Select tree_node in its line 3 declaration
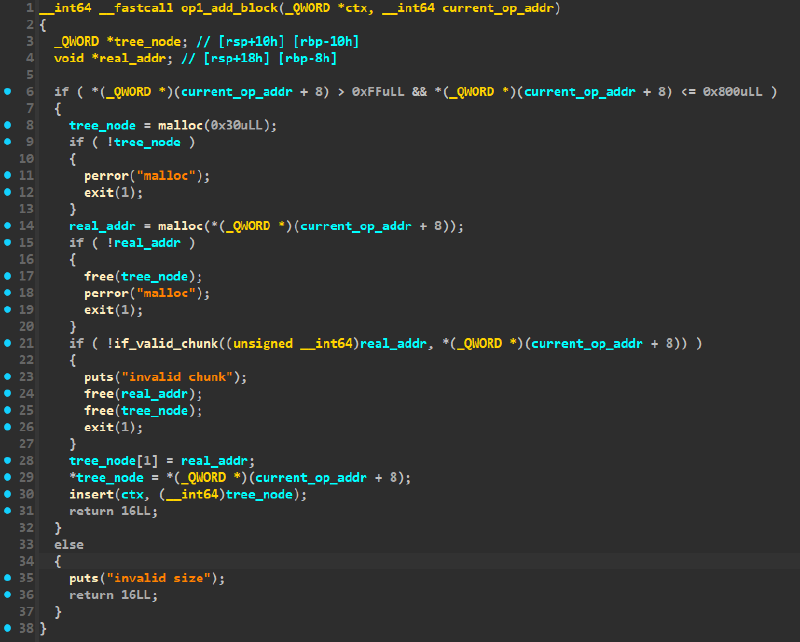800x642 pixels. [x=147, y=42]
